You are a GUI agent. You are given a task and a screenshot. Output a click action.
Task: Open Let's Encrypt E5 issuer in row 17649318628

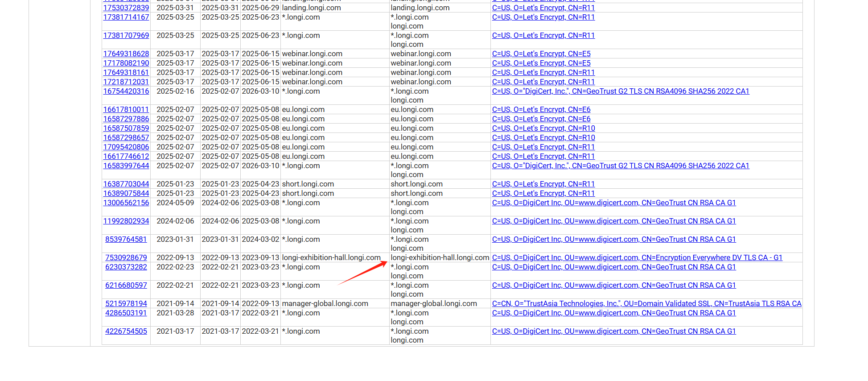point(541,54)
